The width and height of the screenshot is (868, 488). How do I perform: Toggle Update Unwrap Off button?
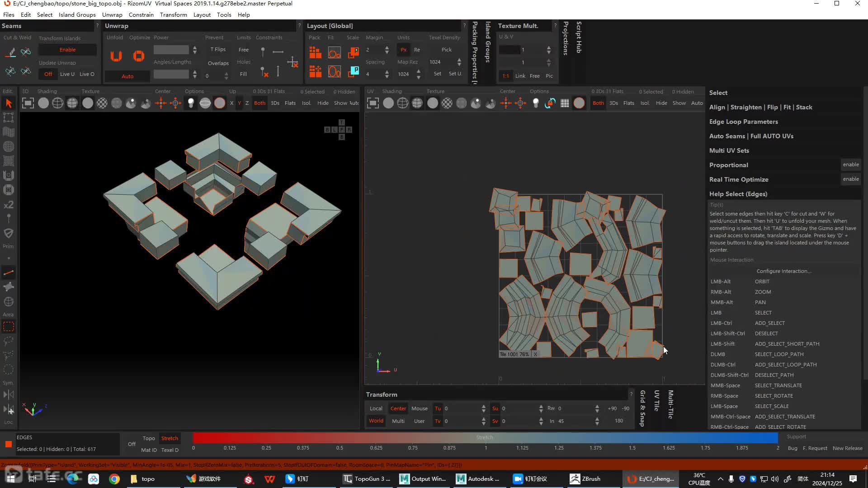[x=48, y=74]
